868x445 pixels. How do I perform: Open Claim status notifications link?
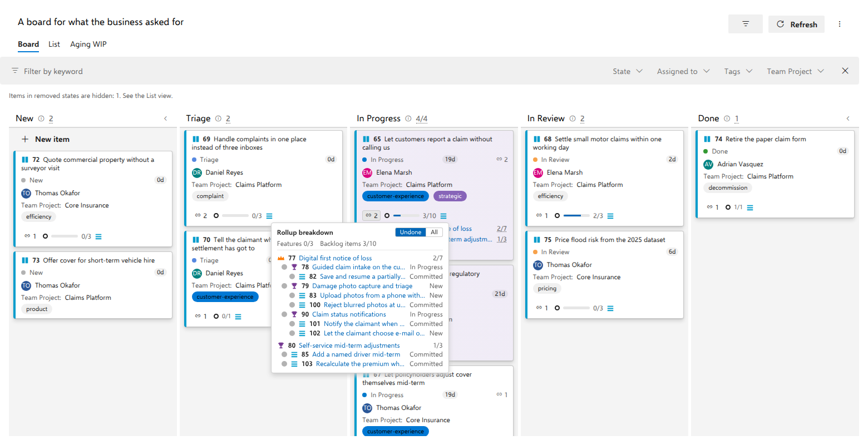(349, 314)
